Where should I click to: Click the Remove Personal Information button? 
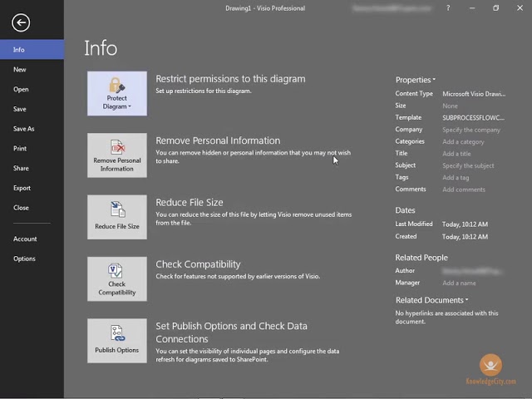pos(117,155)
